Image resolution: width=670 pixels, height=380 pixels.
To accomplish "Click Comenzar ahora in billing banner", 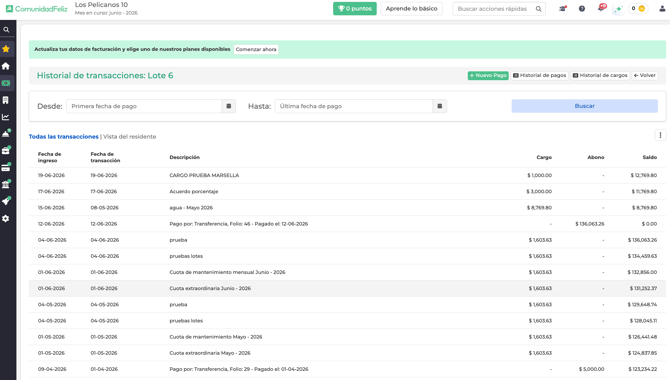I will coord(256,50).
